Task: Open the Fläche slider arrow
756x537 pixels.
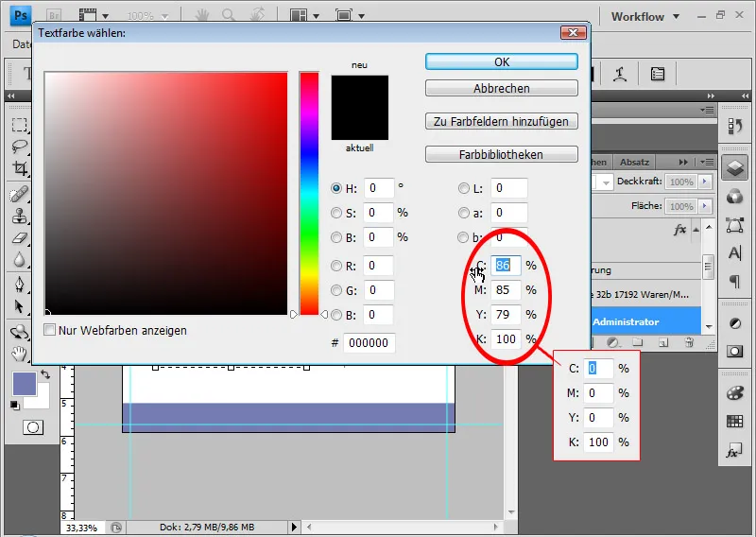Action: (x=705, y=206)
